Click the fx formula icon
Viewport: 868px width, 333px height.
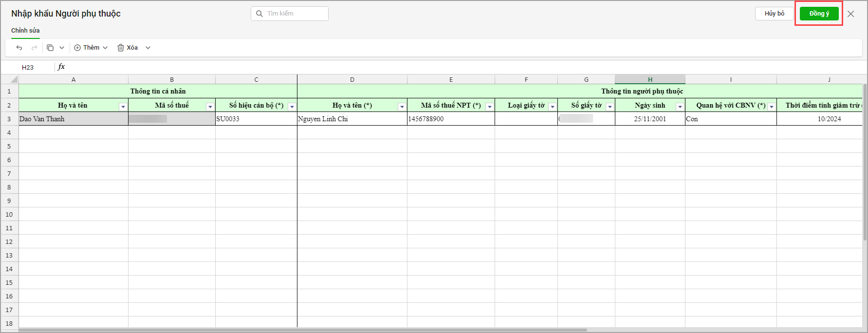(x=61, y=67)
